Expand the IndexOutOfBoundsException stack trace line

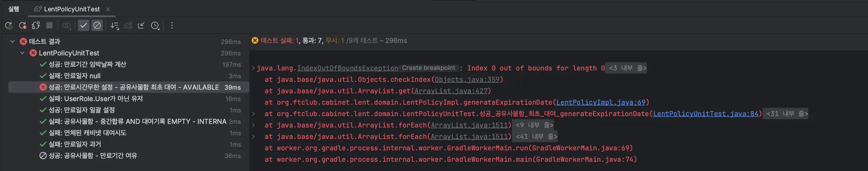click(x=253, y=68)
